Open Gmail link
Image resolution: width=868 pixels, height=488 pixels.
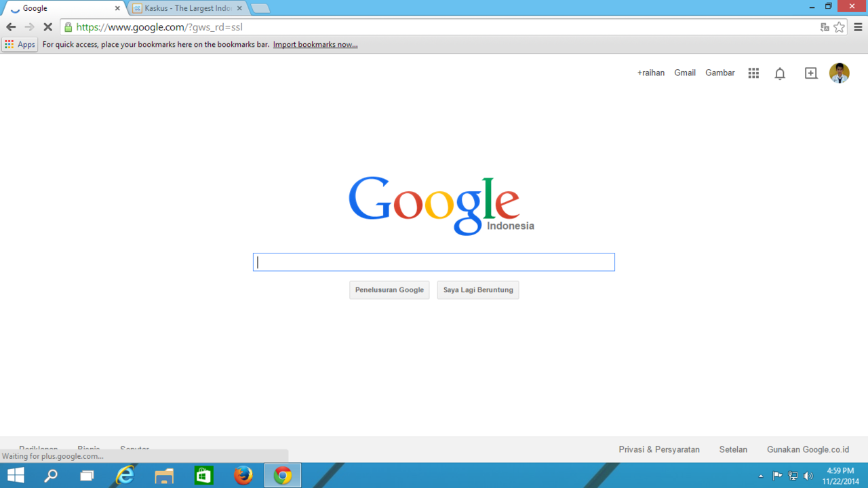click(x=685, y=73)
